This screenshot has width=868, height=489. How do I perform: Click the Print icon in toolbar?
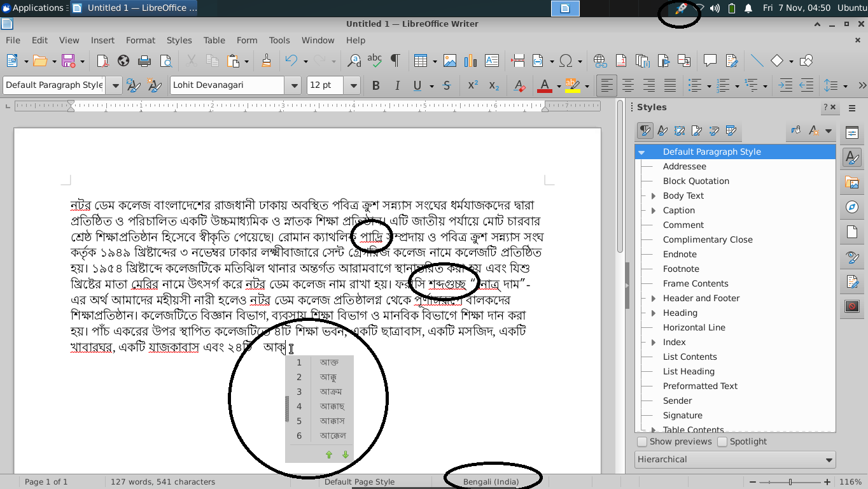pyautogui.click(x=144, y=61)
